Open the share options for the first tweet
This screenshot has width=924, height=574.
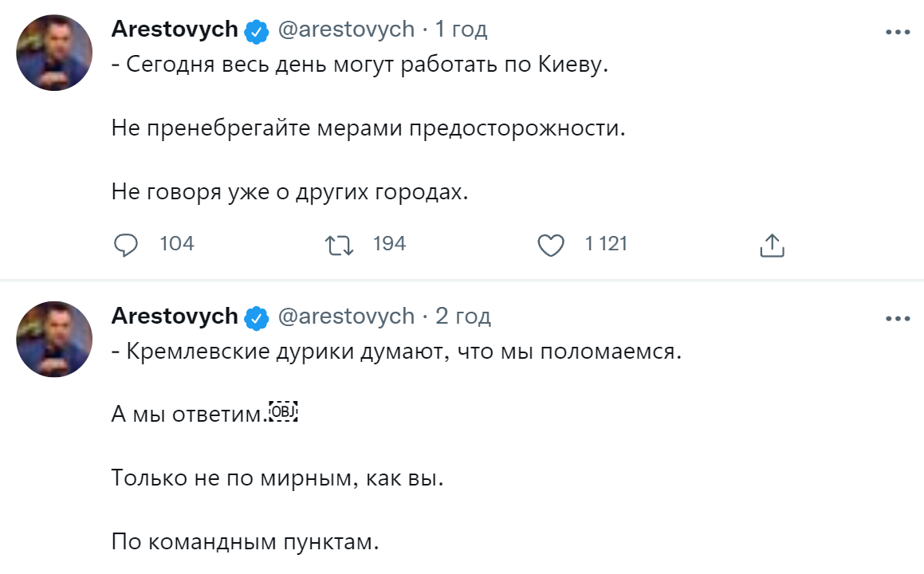tap(772, 245)
